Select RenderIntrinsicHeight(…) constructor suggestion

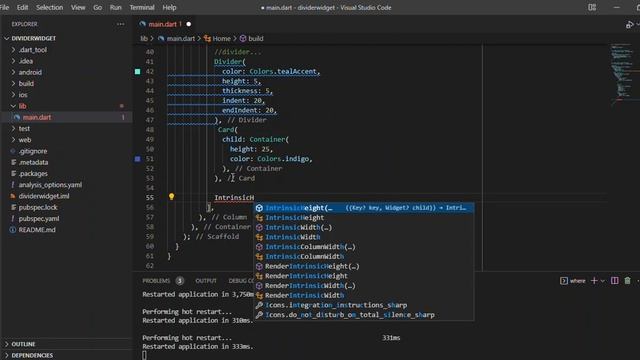point(364,266)
